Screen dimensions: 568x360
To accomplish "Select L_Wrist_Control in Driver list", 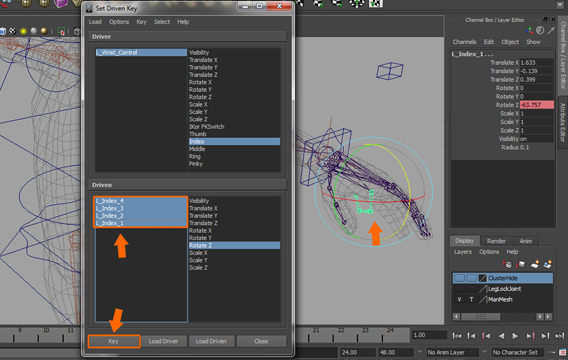I will (x=141, y=53).
